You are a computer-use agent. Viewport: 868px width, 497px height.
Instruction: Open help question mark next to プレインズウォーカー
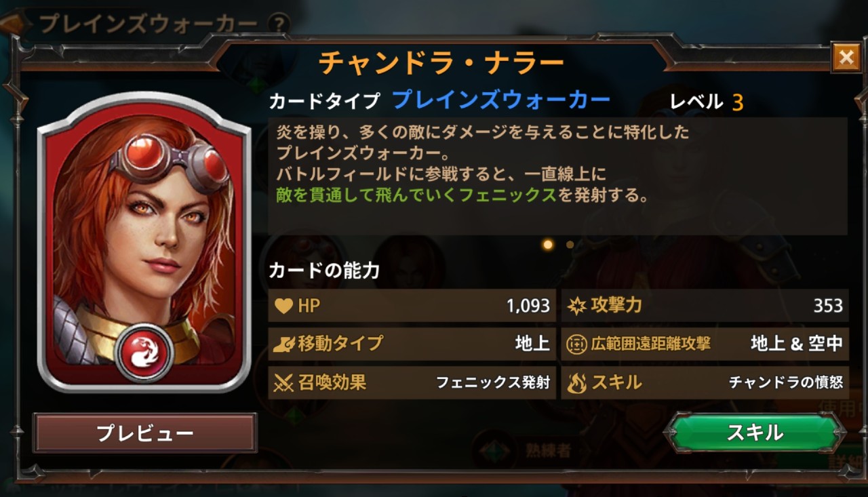click(279, 24)
